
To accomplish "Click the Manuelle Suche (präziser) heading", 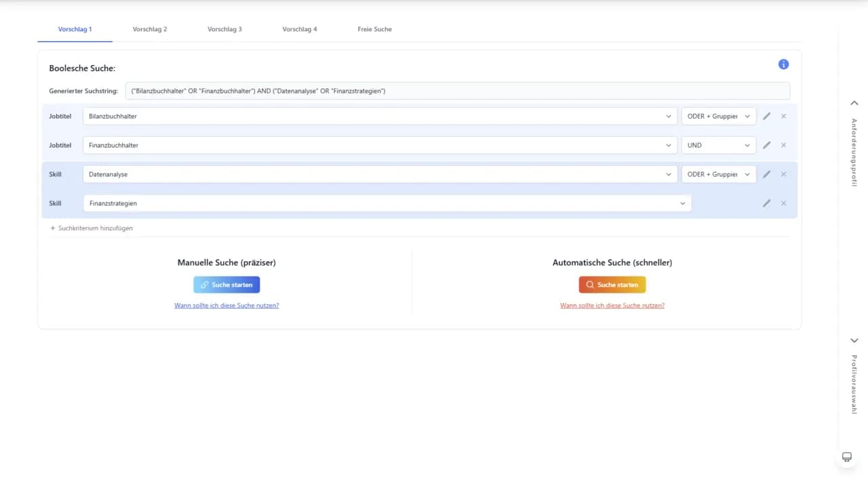I will (x=226, y=262).
